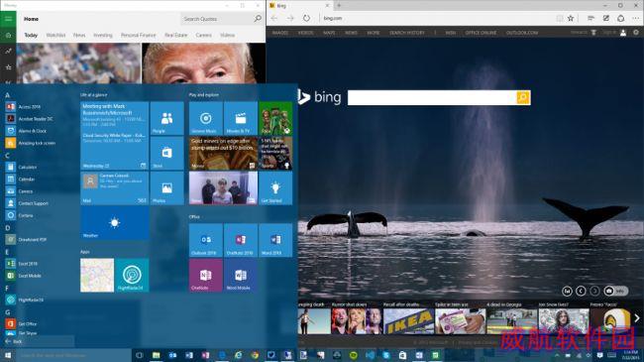The image size is (644, 362).
Task: Open the Edge Hub icon
Action: click(590, 18)
